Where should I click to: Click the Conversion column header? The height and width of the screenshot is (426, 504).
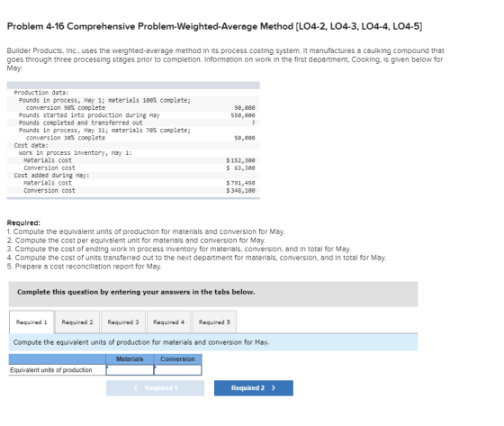[178, 359]
